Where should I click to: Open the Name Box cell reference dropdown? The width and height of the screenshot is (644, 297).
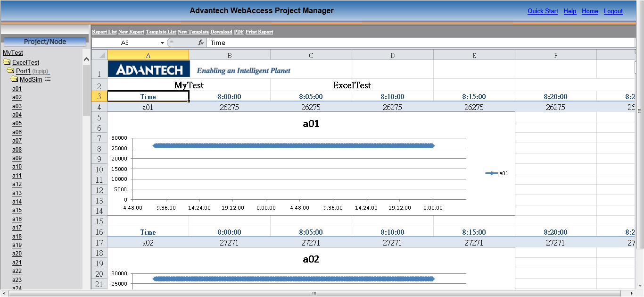click(163, 42)
